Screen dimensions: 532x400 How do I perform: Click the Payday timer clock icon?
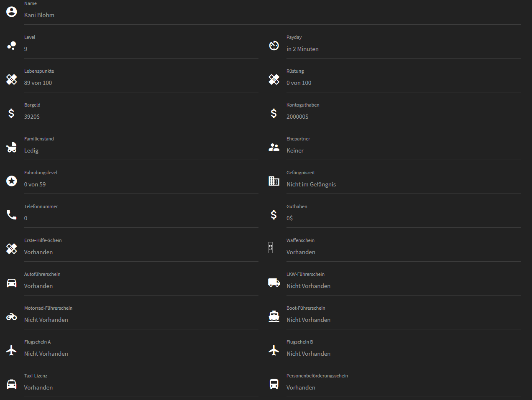tap(274, 46)
